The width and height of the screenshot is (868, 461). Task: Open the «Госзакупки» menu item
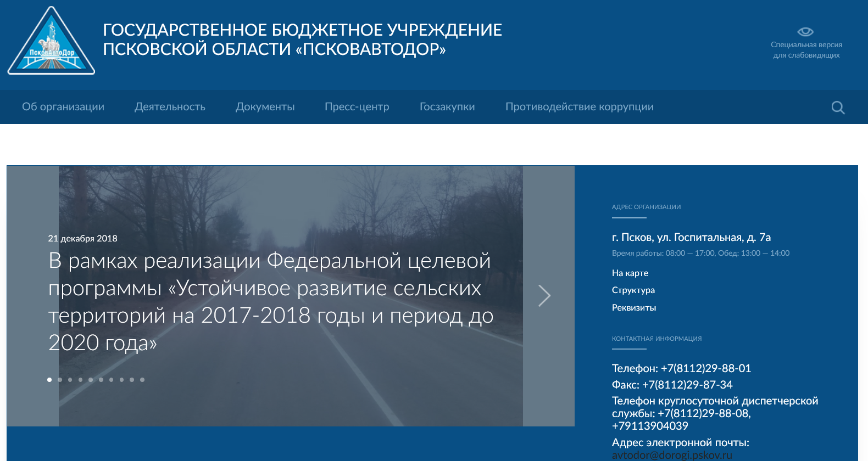[447, 107]
